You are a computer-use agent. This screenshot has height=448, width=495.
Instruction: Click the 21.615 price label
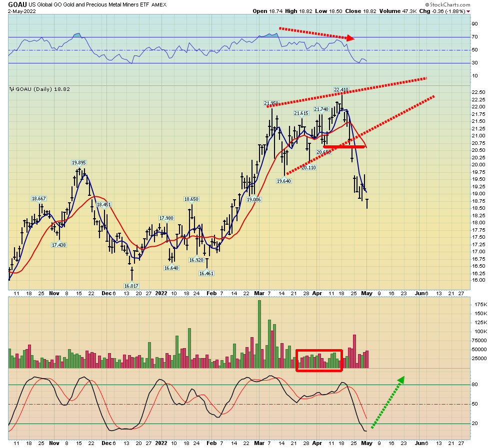click(301, 113)
